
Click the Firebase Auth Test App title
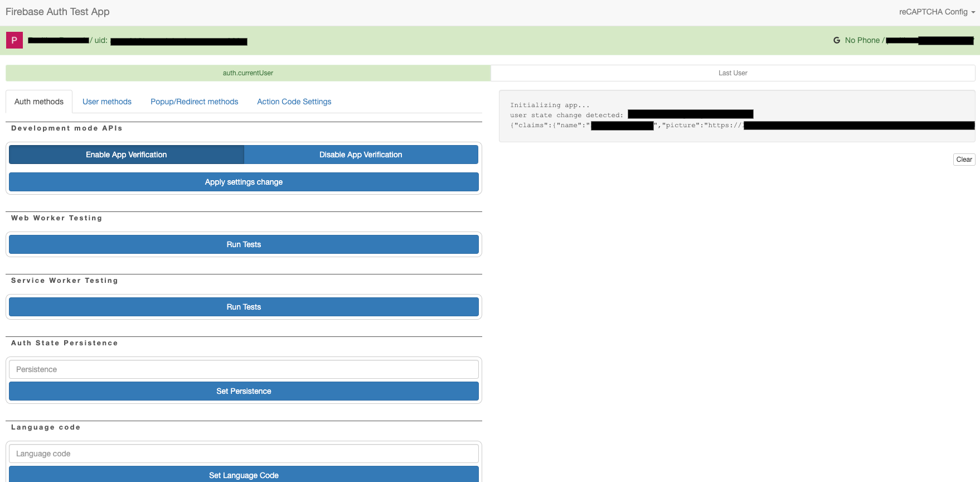point(57,12)
